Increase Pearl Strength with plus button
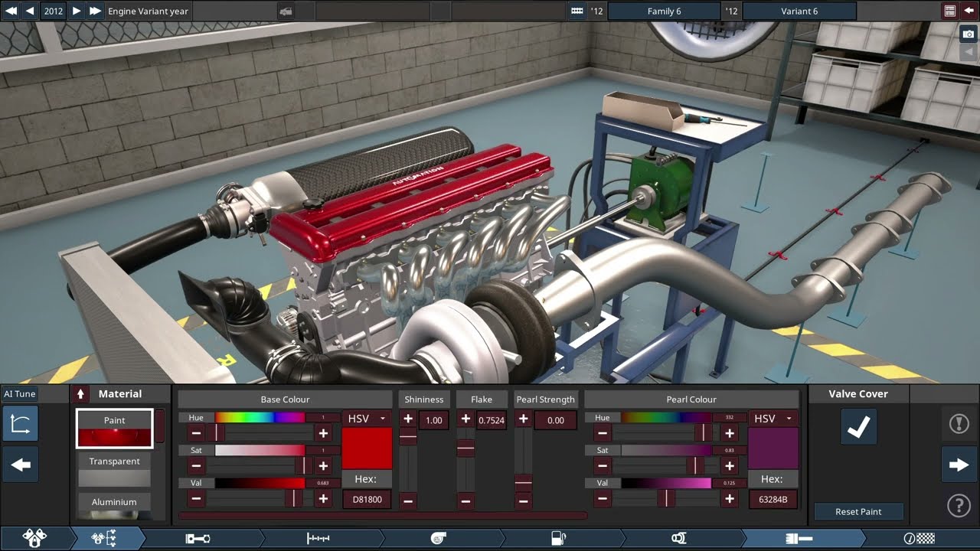The width and height of the screenshot is (980, 551). [523, 419]
